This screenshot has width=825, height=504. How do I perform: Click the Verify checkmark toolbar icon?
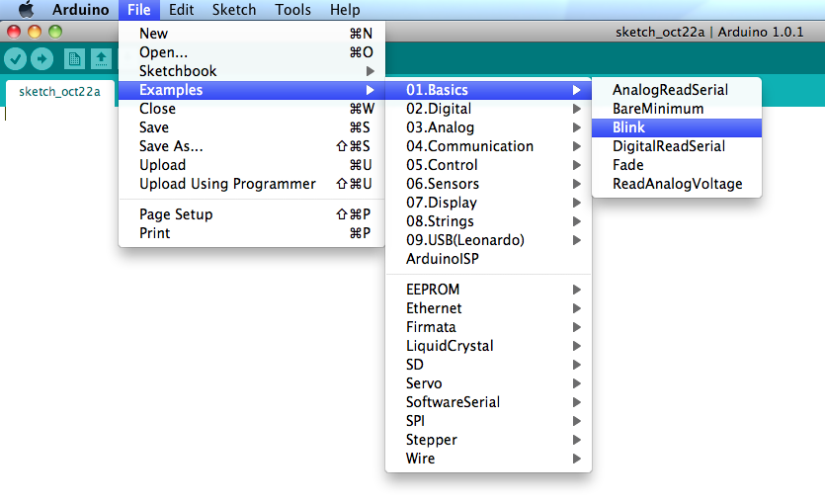point(15,58)
